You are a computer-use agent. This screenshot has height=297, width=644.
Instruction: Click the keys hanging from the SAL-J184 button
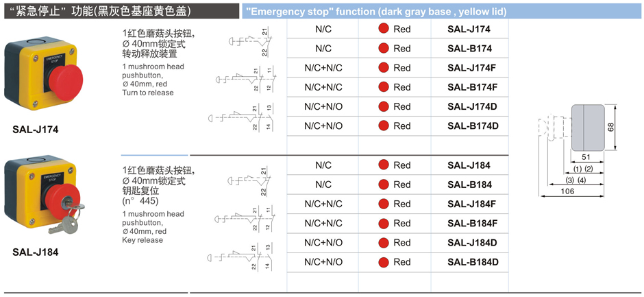(x=63, y=221)
